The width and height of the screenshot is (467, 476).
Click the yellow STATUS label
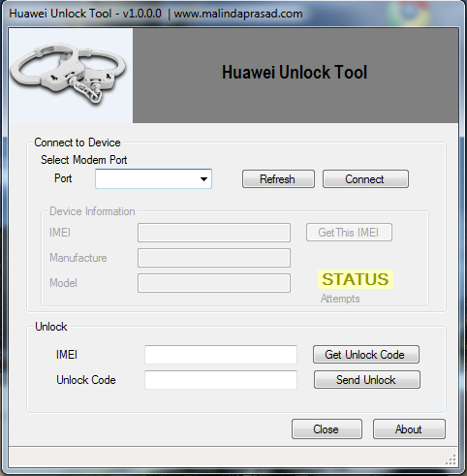pos(356,279)
